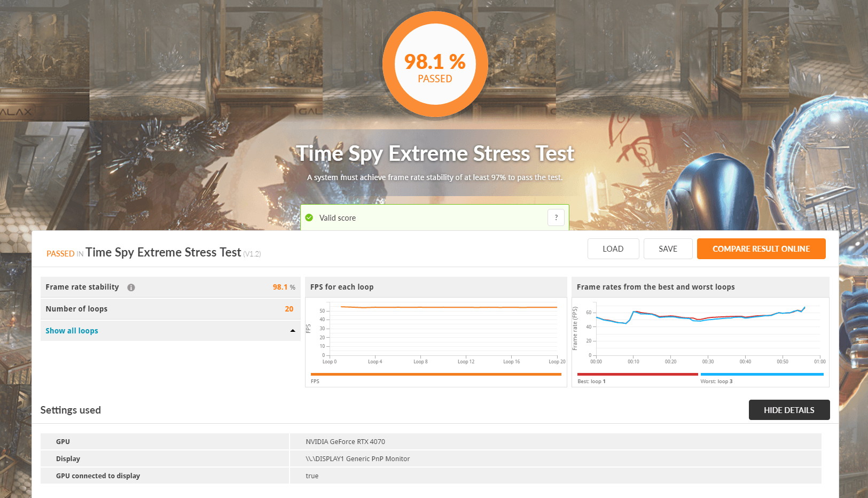868x498 pixels.
Task: Select the 'NVIDIA GeForce RTX 4070' GPU value
Action: pos(345,442)
